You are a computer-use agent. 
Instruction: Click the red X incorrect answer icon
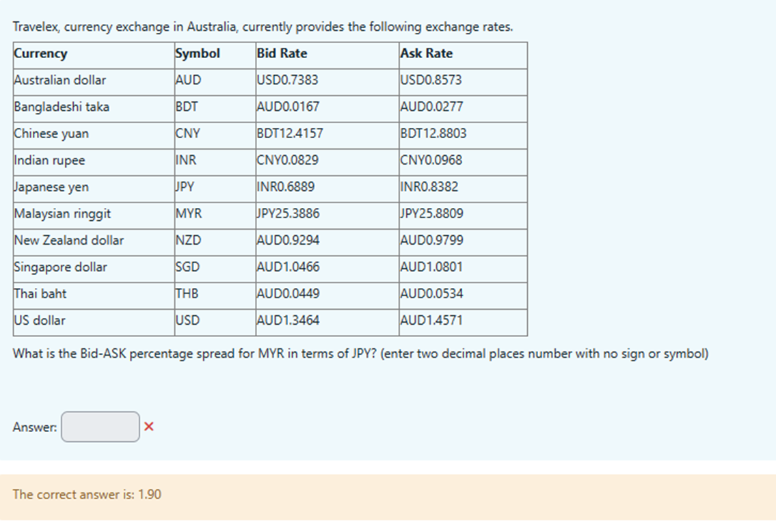click(148, 427)
